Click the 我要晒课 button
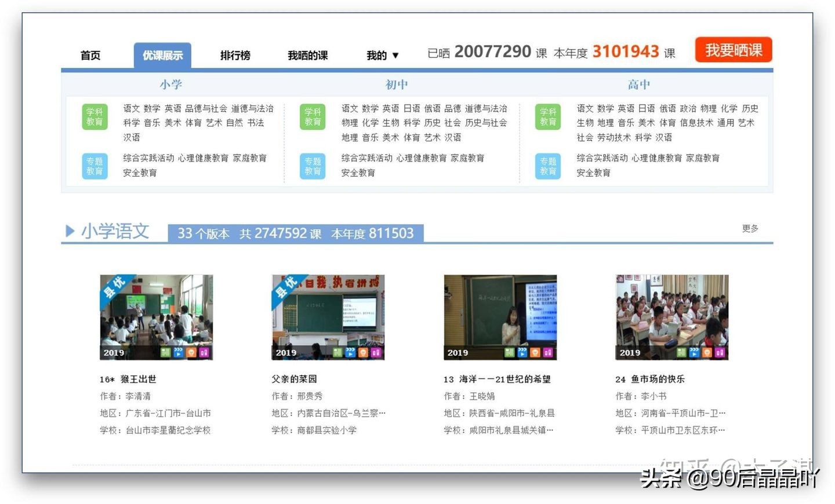 pos(733,50)
